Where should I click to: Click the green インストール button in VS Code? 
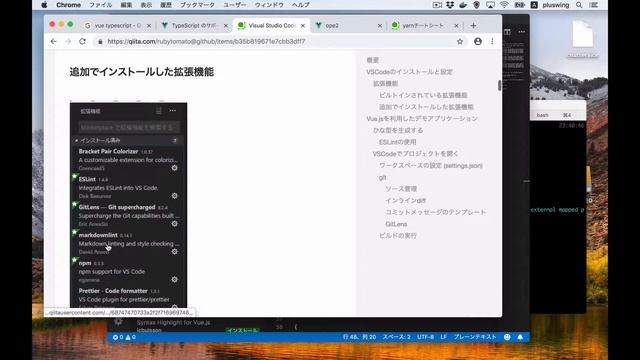pos(242,330)
